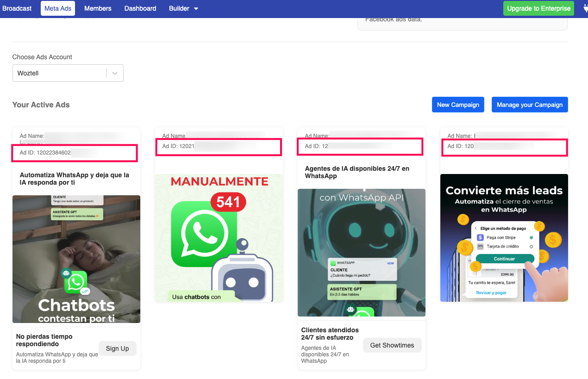
Task: Click the plug icon in the top bar
Action: (x=585, y=8)
